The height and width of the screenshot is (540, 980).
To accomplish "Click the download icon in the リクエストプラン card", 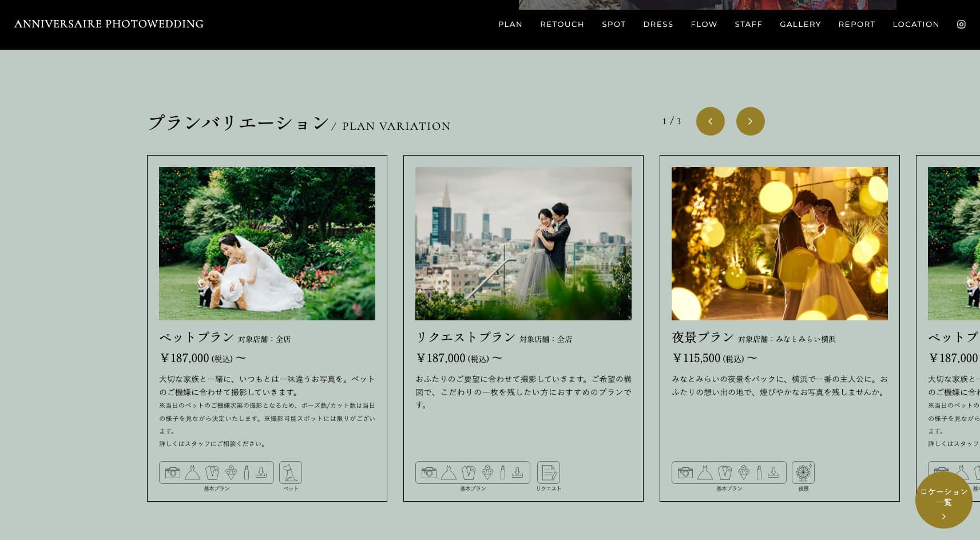I will [517, 472].
